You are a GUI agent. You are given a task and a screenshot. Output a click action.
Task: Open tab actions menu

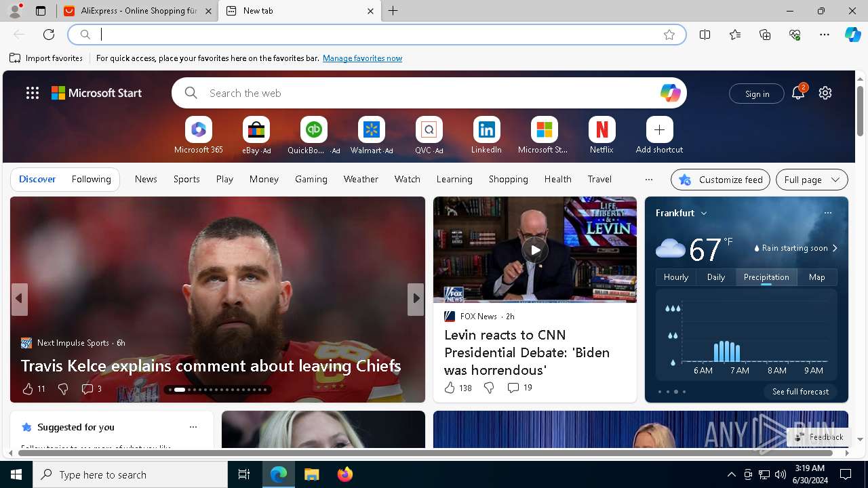(41, 11)
